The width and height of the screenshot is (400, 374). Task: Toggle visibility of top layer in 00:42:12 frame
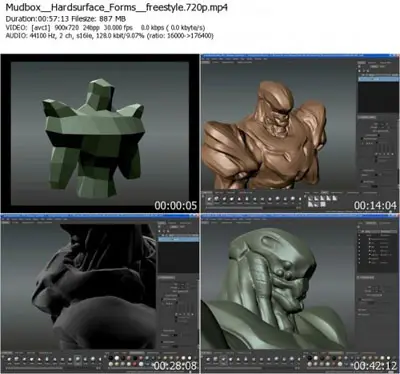coord(359,235)
